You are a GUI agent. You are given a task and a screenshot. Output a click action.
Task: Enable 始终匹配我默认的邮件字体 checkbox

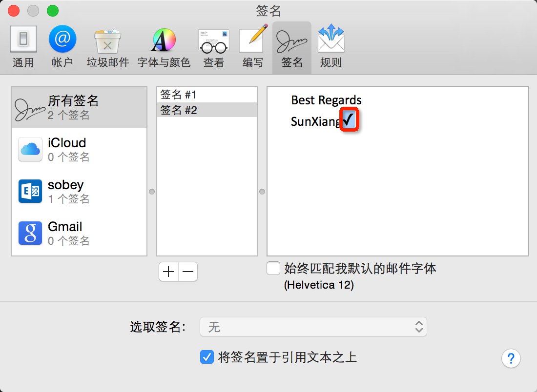[273, 268]
